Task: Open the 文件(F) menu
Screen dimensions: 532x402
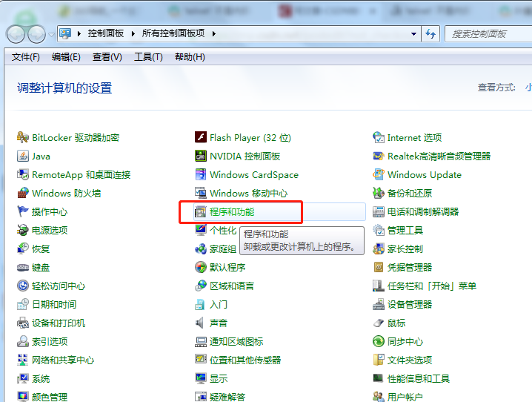Action: (25, 57)
